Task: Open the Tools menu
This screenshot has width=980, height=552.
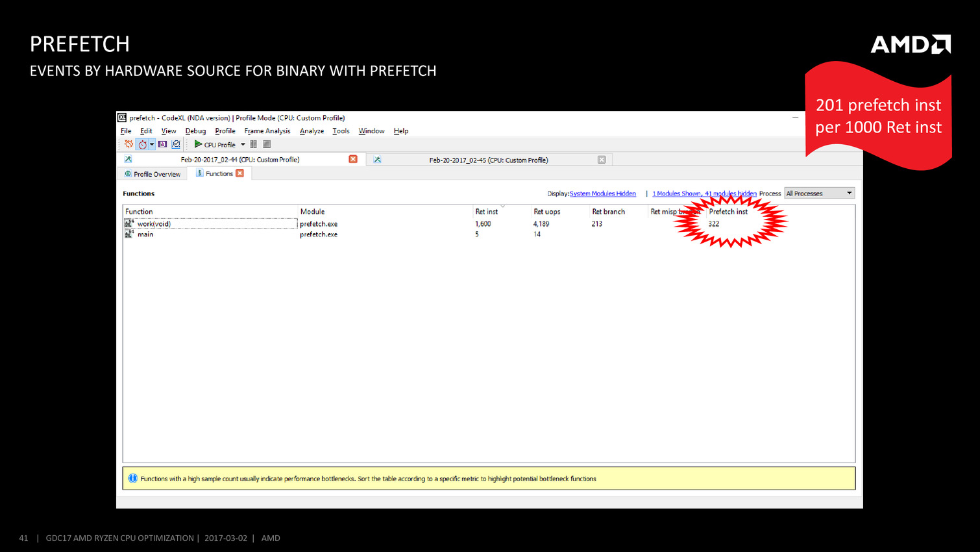Action: click(341, 131)
